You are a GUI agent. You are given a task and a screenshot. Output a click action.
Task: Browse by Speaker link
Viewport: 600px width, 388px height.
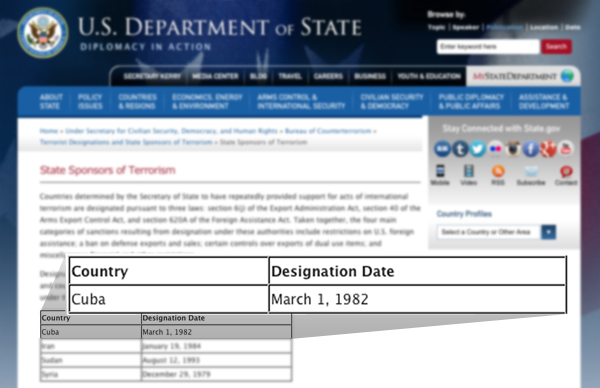click(x=466, y=27)
